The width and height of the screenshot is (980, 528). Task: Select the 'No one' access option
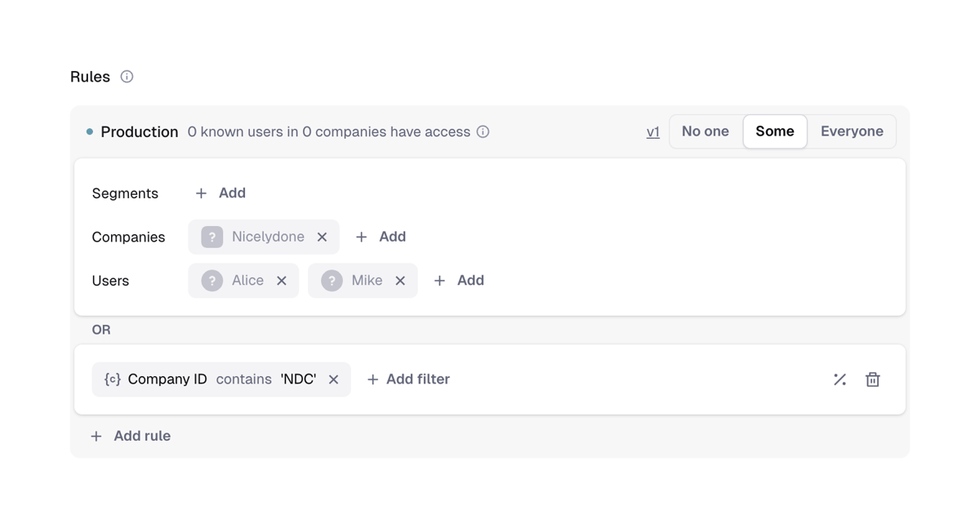click(x=706, y=131)
